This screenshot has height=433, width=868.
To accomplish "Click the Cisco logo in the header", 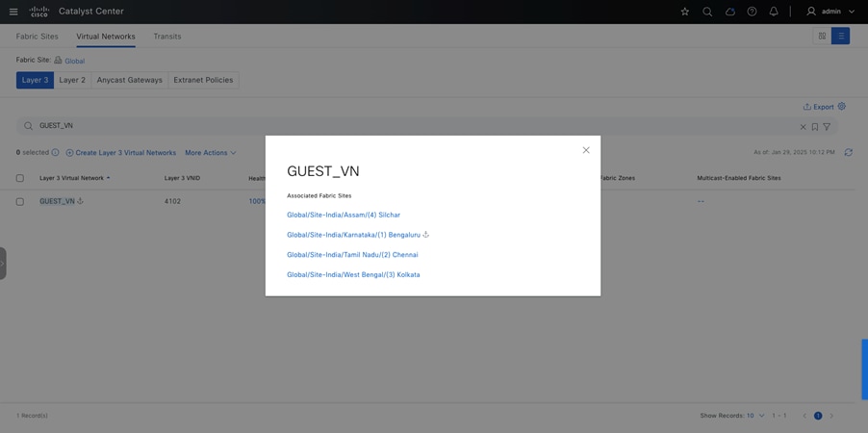I will pyautogui.click(x=39, y=12).
